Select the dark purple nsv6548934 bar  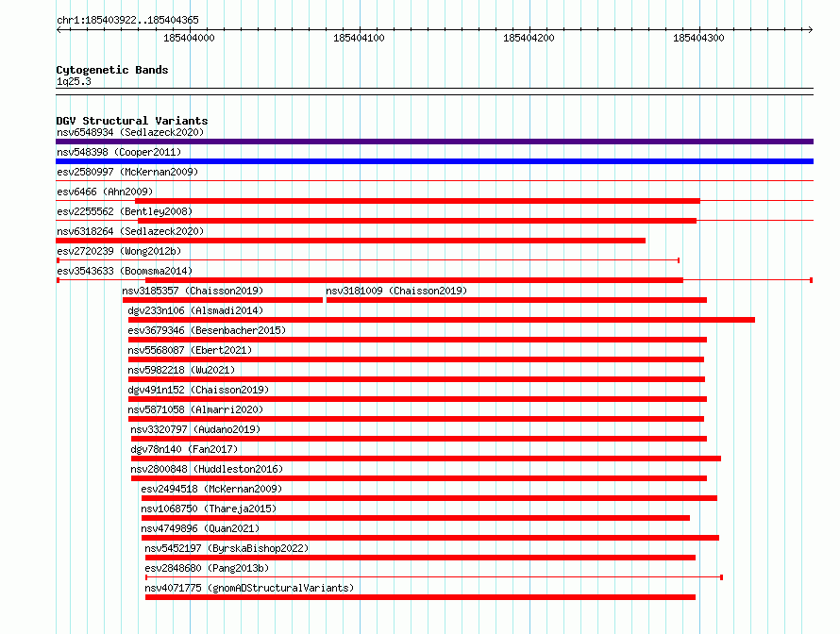[x=434, y=142]
